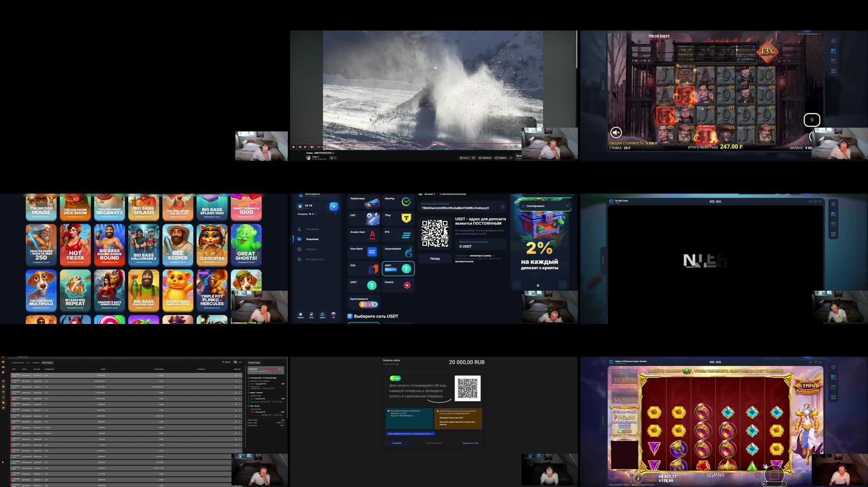Launch Hot Fiesta slot tile
868x487 pixels.
75,245
